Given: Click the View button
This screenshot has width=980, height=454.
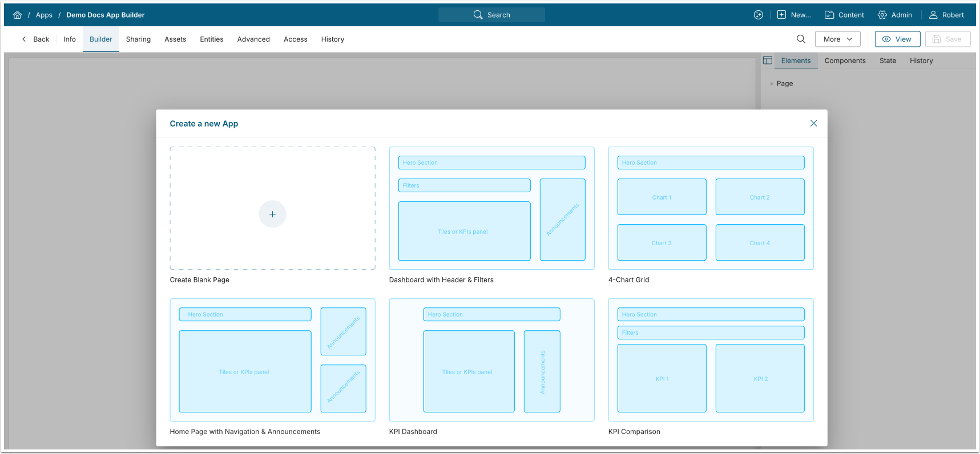Looking at the screenshot, I should (897, 39).
